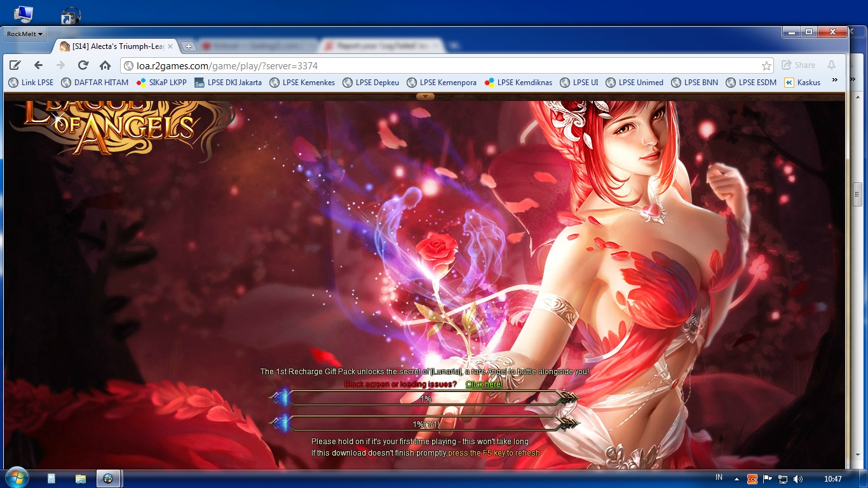Open a new tab with the plus button
The height and width of the screenshot is (488, 868).
tap(188, 46)
